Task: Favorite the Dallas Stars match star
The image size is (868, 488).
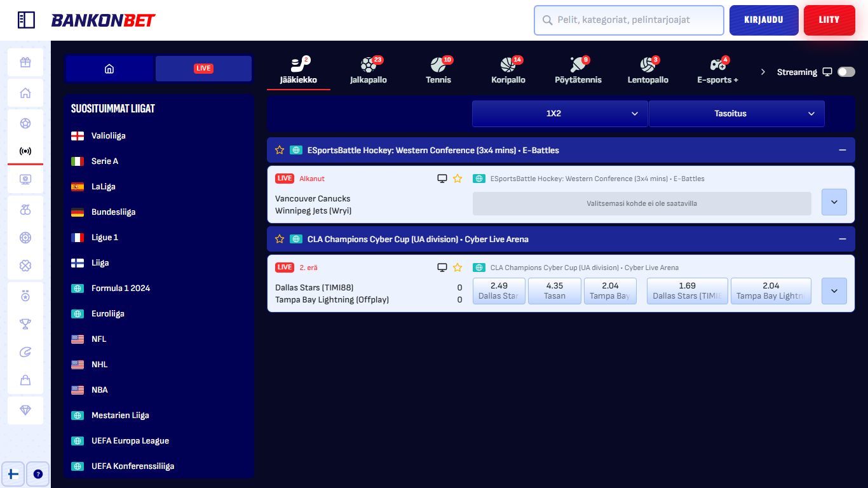Action: tap(458, 268)
